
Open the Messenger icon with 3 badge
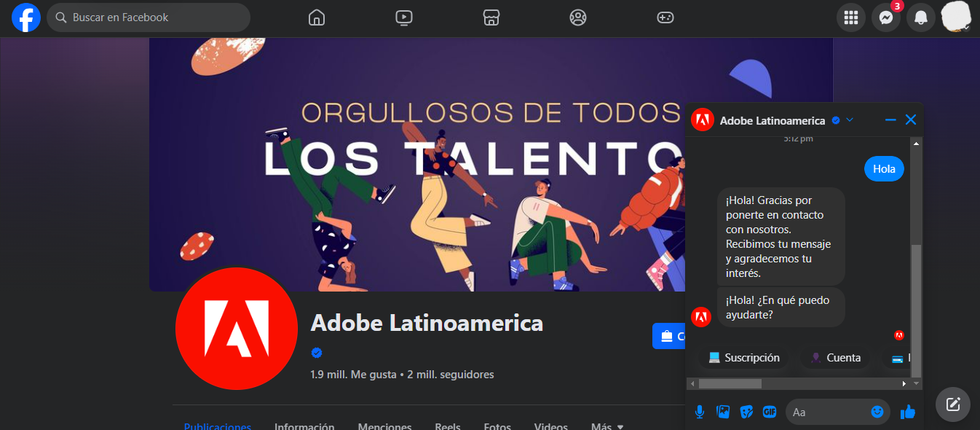coord(886,17)
